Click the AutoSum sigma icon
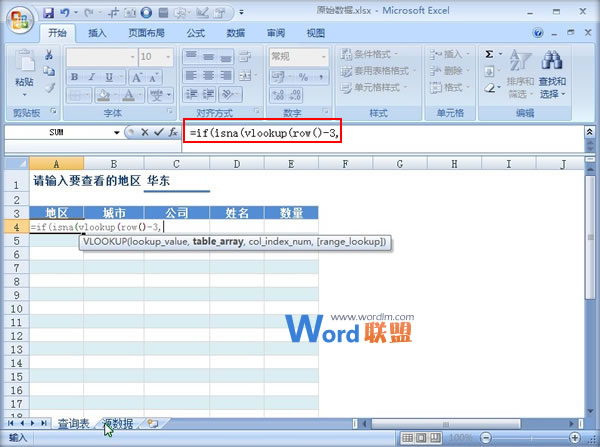 tap(489, 54)
